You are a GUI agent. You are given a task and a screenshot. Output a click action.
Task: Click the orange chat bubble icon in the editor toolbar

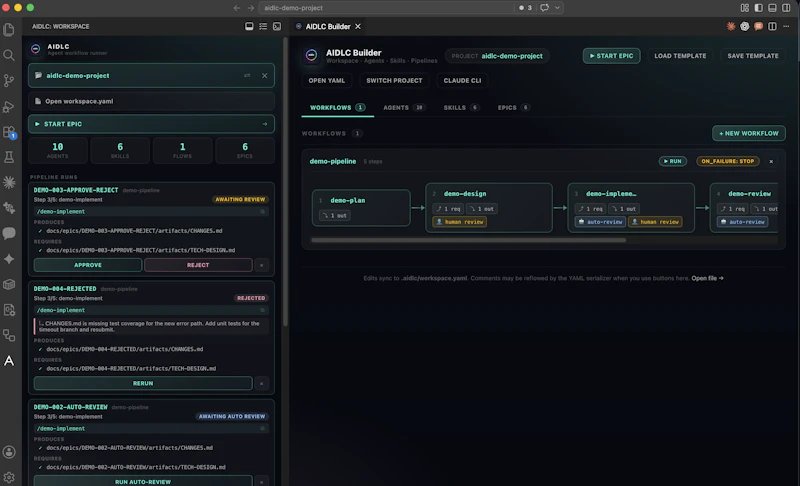[x=759, y=26]
